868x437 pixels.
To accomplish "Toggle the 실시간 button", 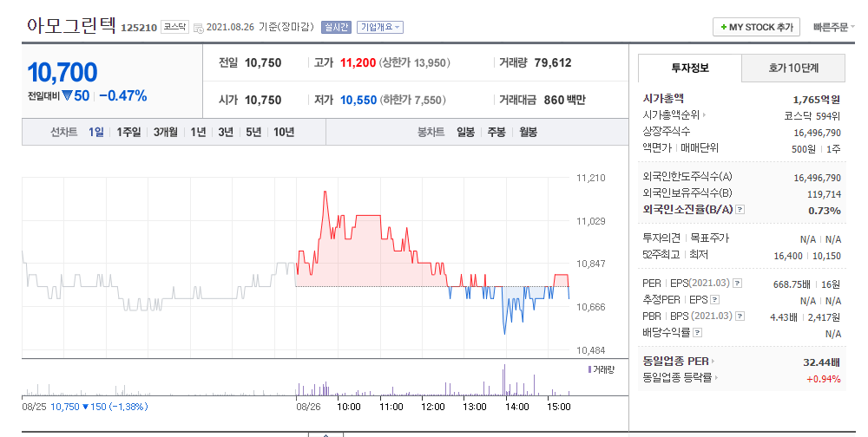I will pyautogui.click(x=337, y=27).
